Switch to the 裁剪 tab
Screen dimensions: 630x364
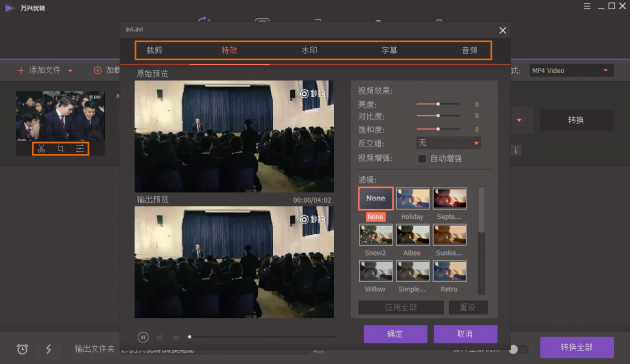tap(154, 50)
